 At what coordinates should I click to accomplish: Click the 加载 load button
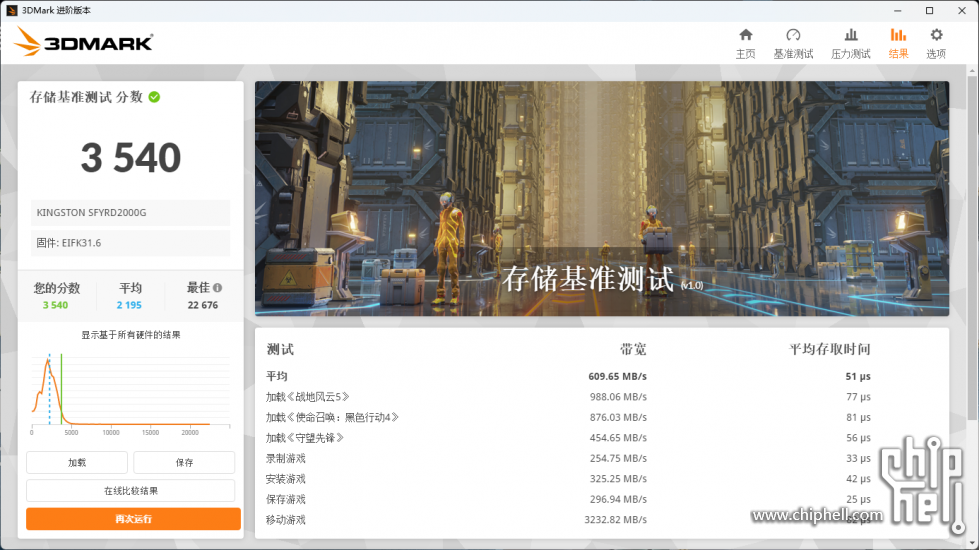click(77, 463)
